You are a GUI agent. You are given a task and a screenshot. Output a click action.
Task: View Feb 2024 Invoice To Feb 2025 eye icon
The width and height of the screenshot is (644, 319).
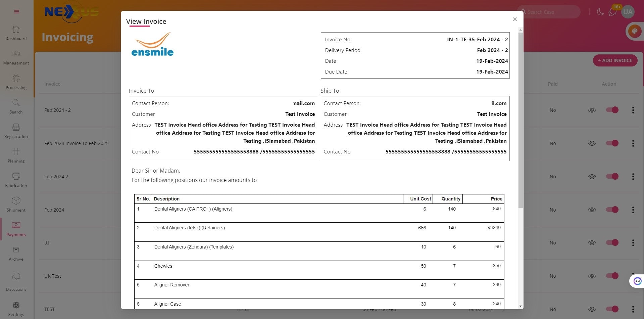click(592, 143)
